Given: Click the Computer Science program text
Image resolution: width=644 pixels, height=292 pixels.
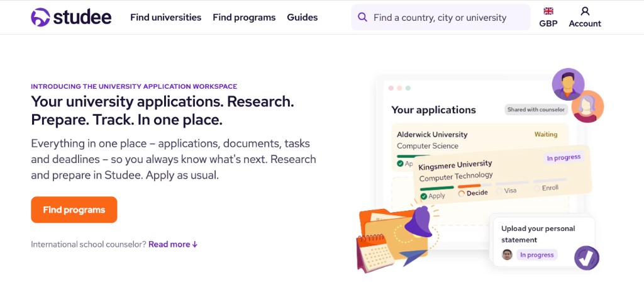Looking at the screenshot, I should click(x=428, y=146).
